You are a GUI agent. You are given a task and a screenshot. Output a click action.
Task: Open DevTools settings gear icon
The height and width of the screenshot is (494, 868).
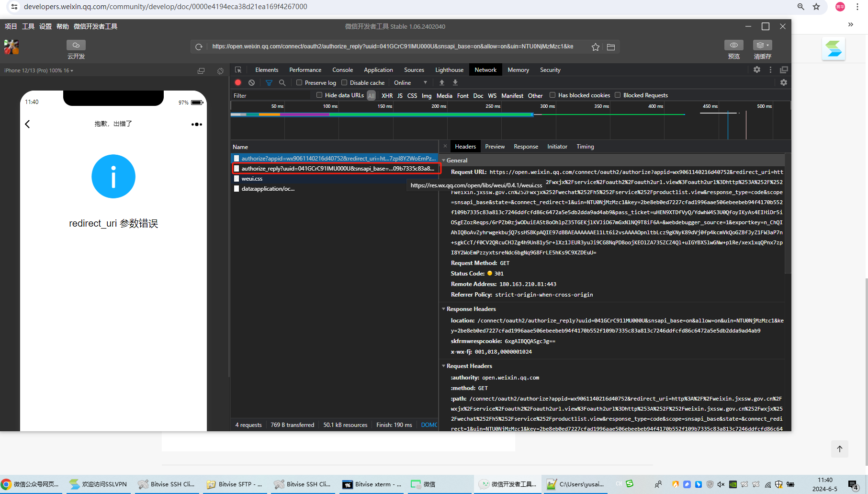click(x=756, y=70)
